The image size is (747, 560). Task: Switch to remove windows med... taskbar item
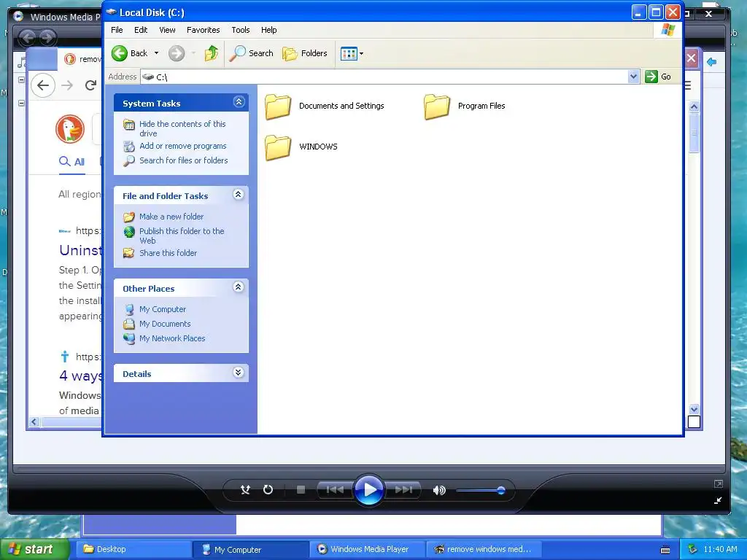tap(484, 550)
